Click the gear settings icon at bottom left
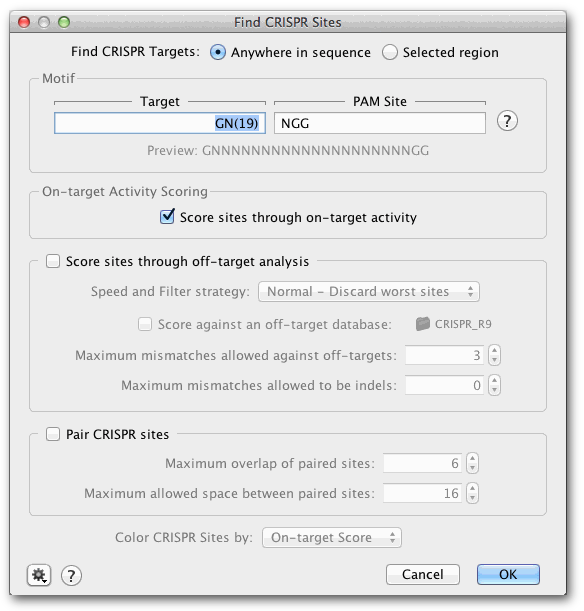The image size is (584, 611). tap(39, 575)
